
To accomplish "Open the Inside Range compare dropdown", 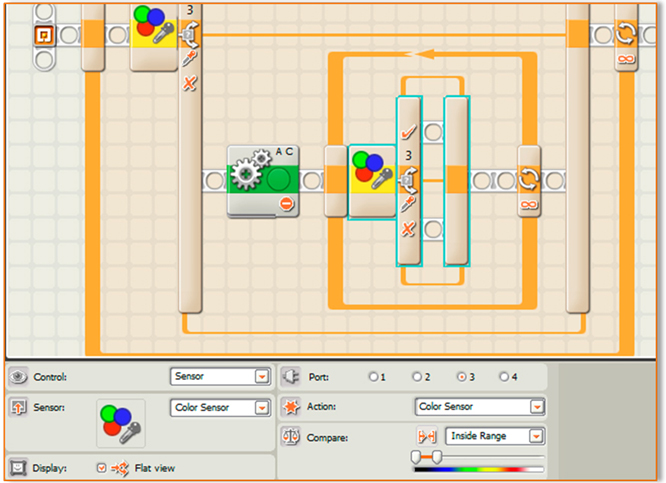I will click(537, 437).
